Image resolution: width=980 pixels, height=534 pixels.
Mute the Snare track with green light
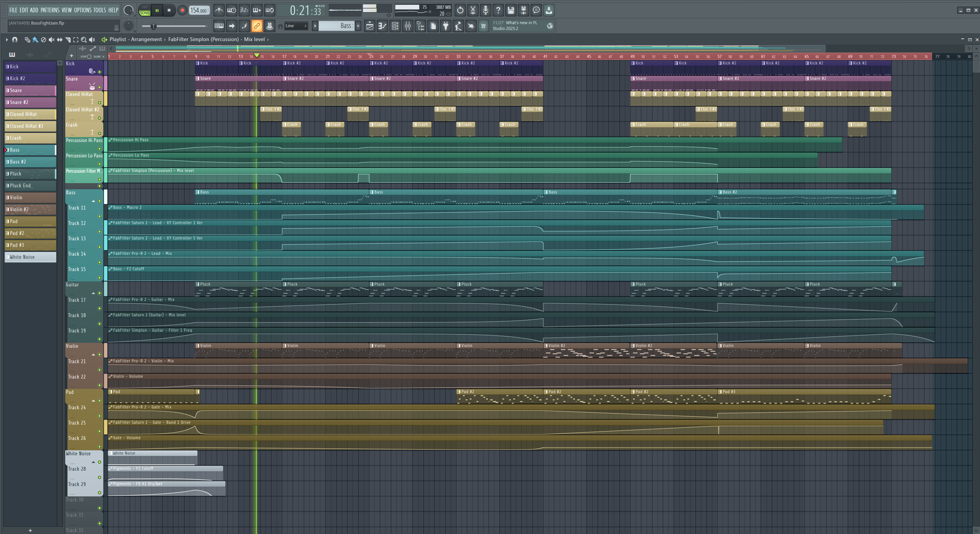99,87
